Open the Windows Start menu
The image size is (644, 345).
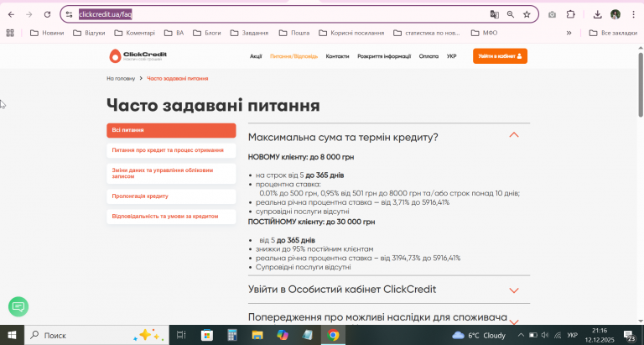pyautogui.click(x=12, y=335)
